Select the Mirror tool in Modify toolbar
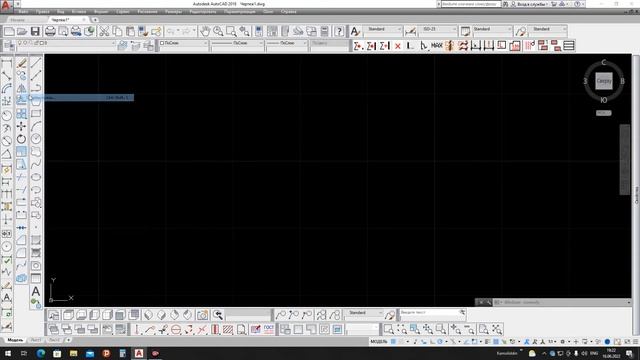The width and height of the screenshot is (640, 360). pyautogui.click(x=22, y=88)
